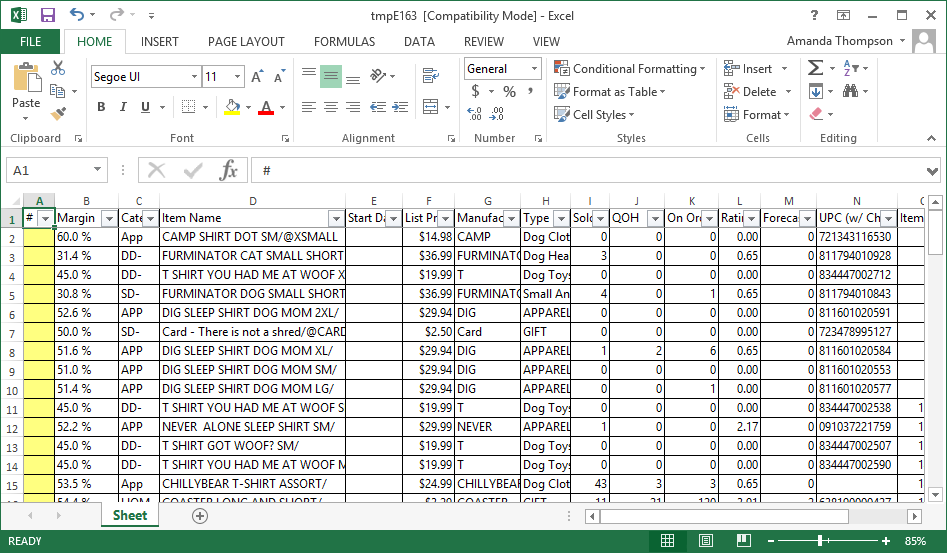The width and height of the screenshot is (947, 553).
Task: Increase font size with the large A icon
Action: (x=257, y=77)
